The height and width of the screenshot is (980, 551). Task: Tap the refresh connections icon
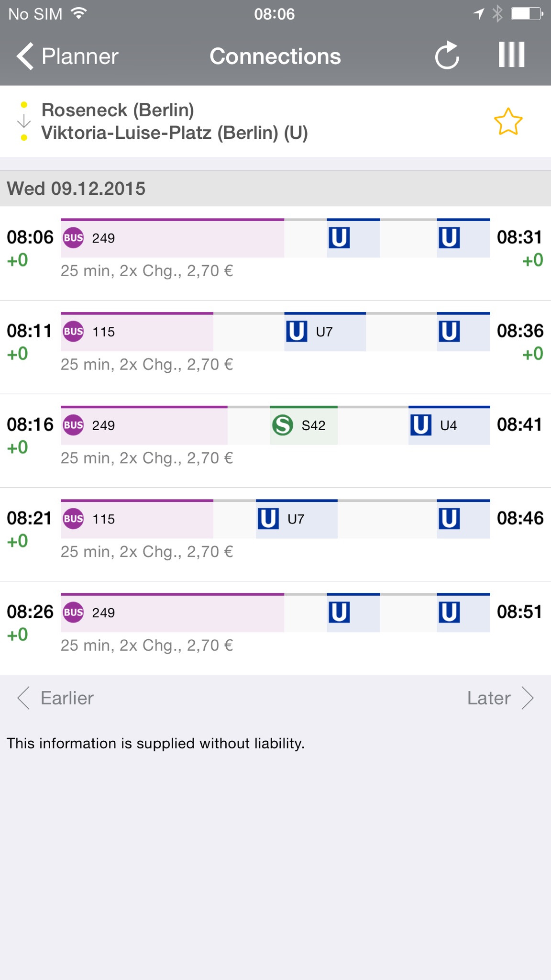tap(447, 56)
